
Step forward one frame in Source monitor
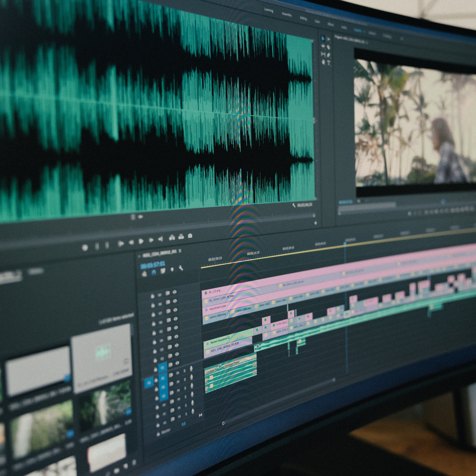click(151, 240)
